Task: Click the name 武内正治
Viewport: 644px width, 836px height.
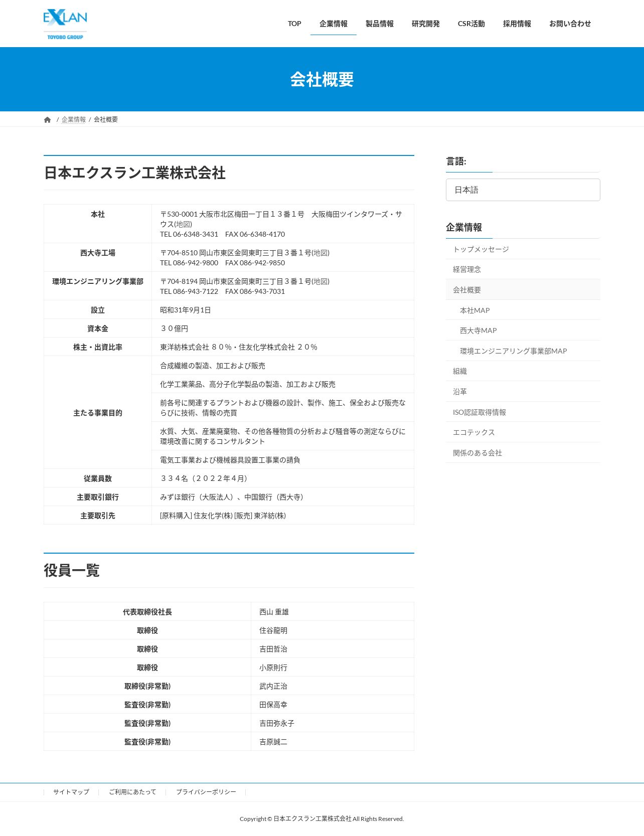Action: (273, 686)
